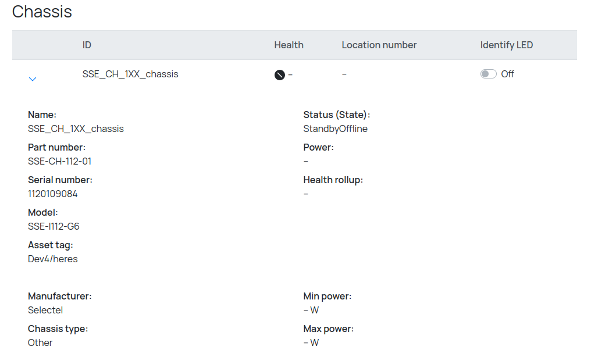The height and width of the screenshot is (364, 591).
Task: Click the StandbyOffline status value
Action: coord(335,129)
